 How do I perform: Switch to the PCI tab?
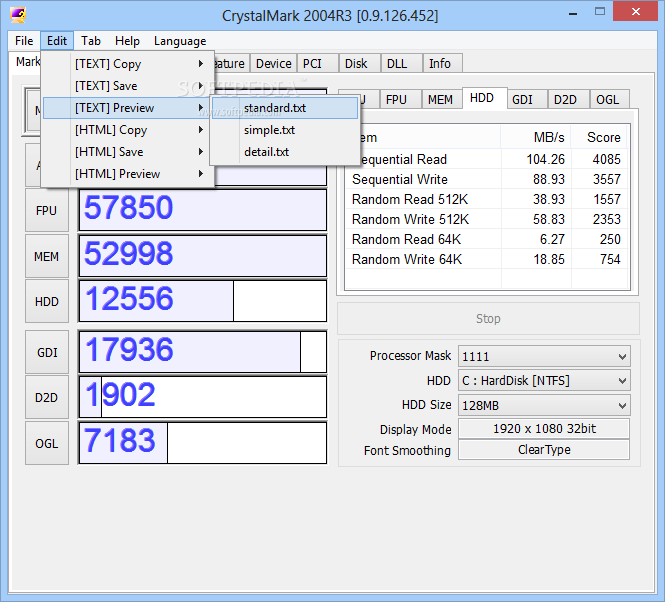pos(317,64)
